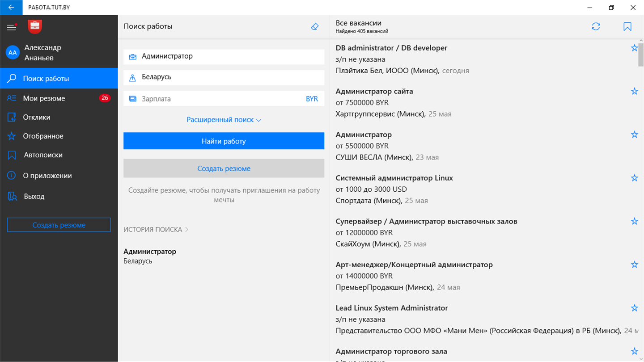Viewport: 644px width, 362px height.
Task: Click the Зарплата salary input field
Action: (x=215, y=99)
